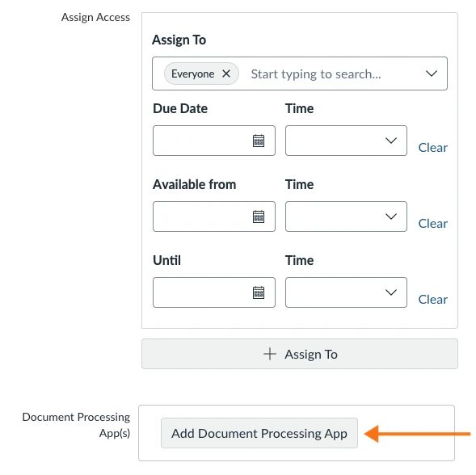Clear the Due Date row
Screen dimensions: 476x475
(432, 148)
